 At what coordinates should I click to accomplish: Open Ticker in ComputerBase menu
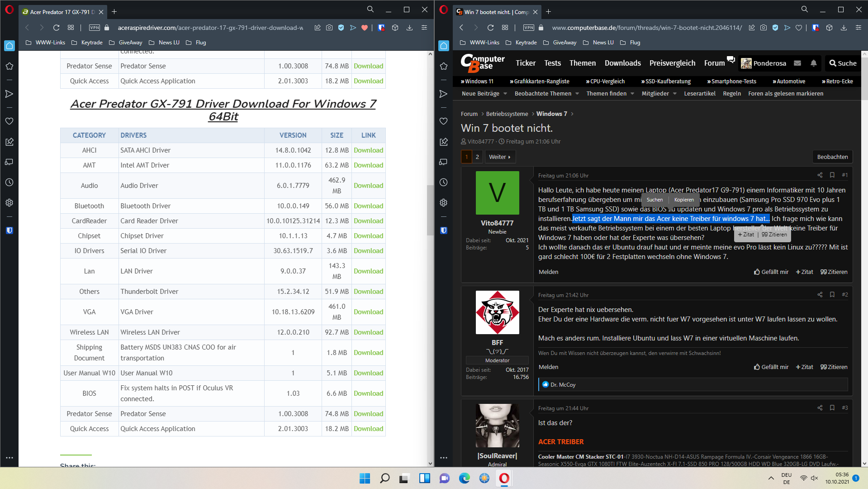[526, 63]
